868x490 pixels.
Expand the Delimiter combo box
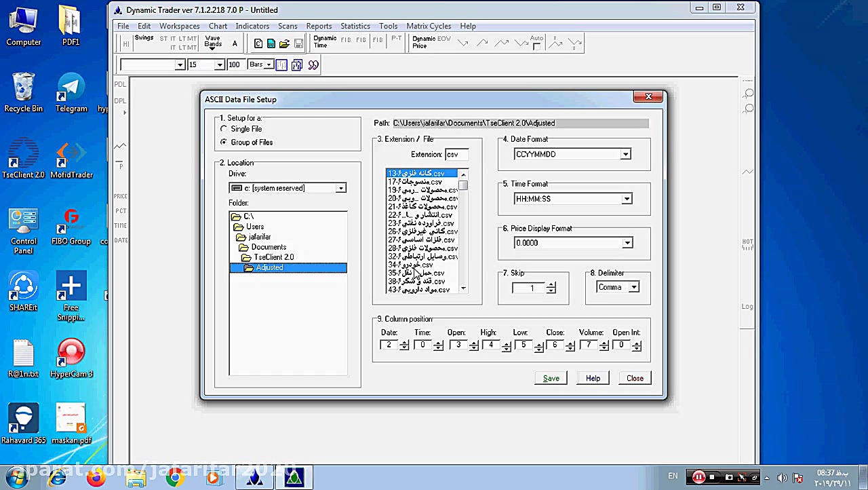(x=633, y=287)
